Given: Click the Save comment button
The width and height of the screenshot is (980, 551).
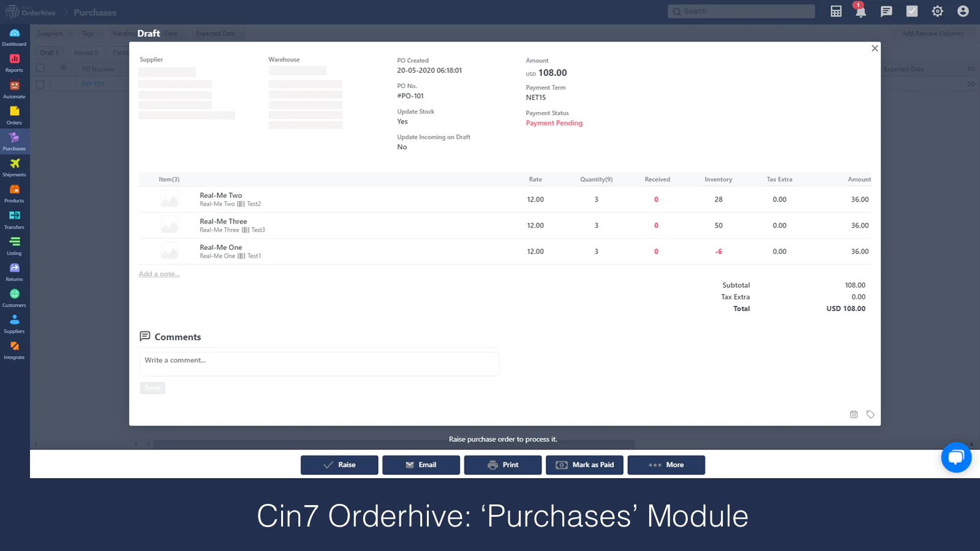Looking at the screenshot, I should tap(153, 388).
